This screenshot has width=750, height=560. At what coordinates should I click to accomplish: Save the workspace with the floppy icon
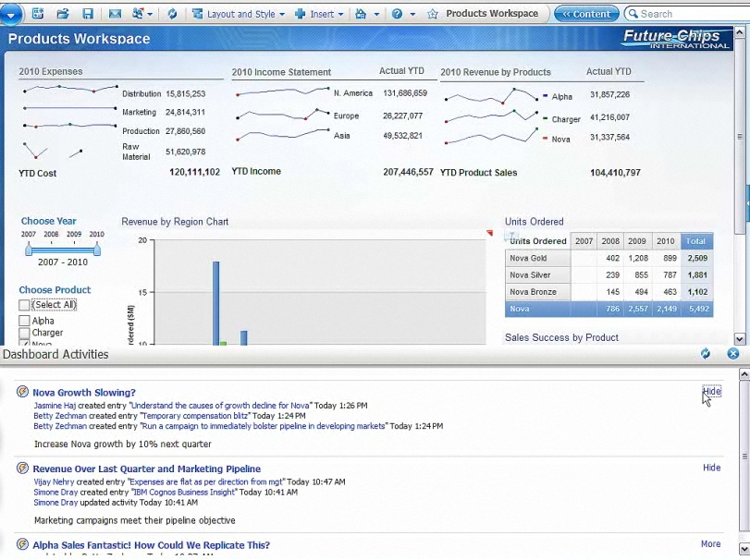click(x=88, y=14)
